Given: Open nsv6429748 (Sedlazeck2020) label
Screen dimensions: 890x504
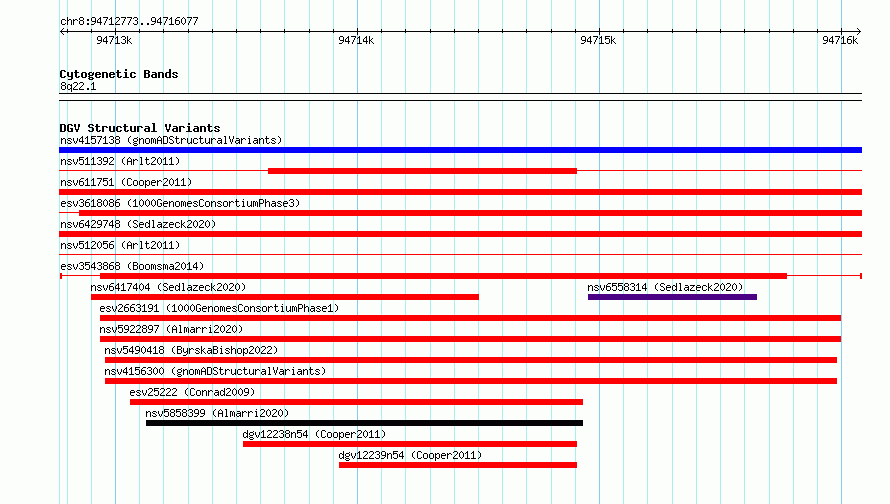Looking at the screenshot, I should [138, 224].
